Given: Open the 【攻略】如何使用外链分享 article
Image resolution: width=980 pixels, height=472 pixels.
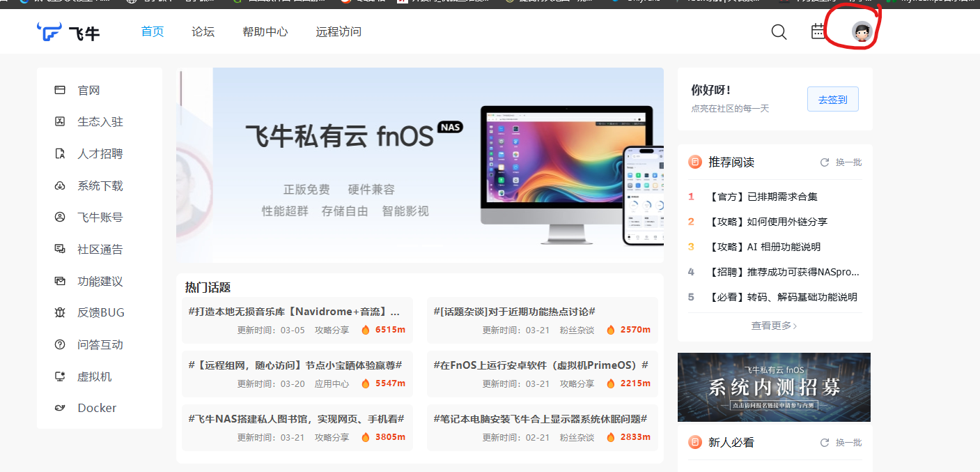Looking at the screenshot, I should coord(768,222).
